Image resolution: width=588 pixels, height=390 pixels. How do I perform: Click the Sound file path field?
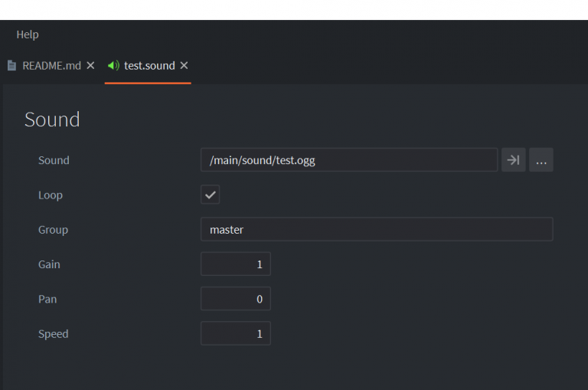(348, 160)
